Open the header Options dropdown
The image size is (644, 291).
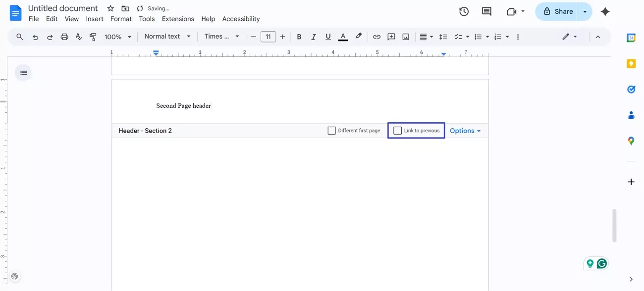[465, 130]
